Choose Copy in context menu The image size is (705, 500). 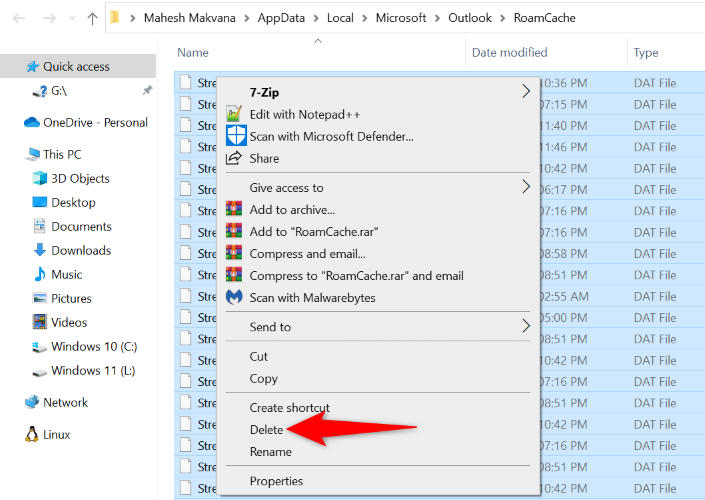click(x=378, y=379)
